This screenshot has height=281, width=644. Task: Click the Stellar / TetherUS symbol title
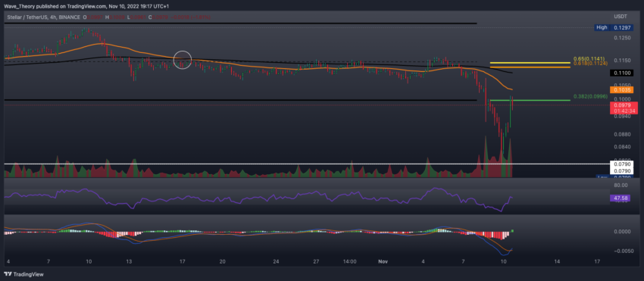[29, 17]
